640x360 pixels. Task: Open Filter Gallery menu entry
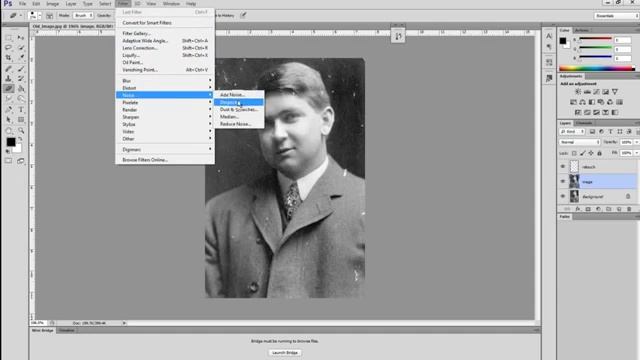click(x=165, y=33)
